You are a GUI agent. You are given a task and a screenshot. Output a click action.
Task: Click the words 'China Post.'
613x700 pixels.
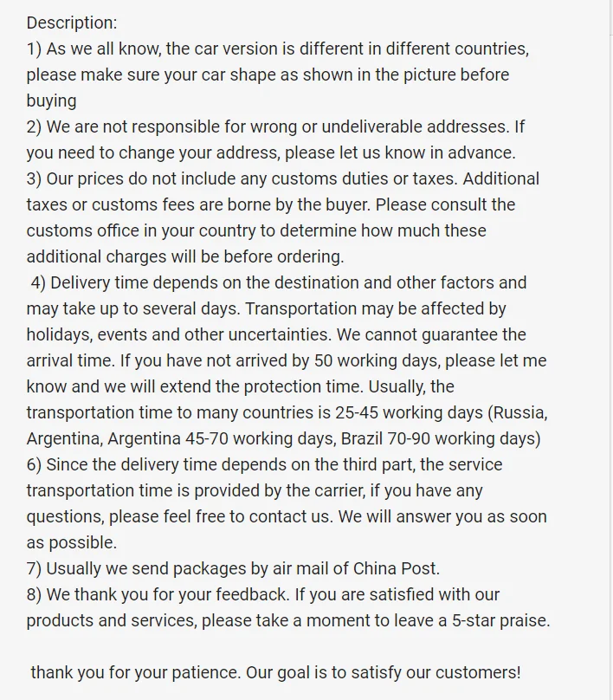[x=397, y=568]
